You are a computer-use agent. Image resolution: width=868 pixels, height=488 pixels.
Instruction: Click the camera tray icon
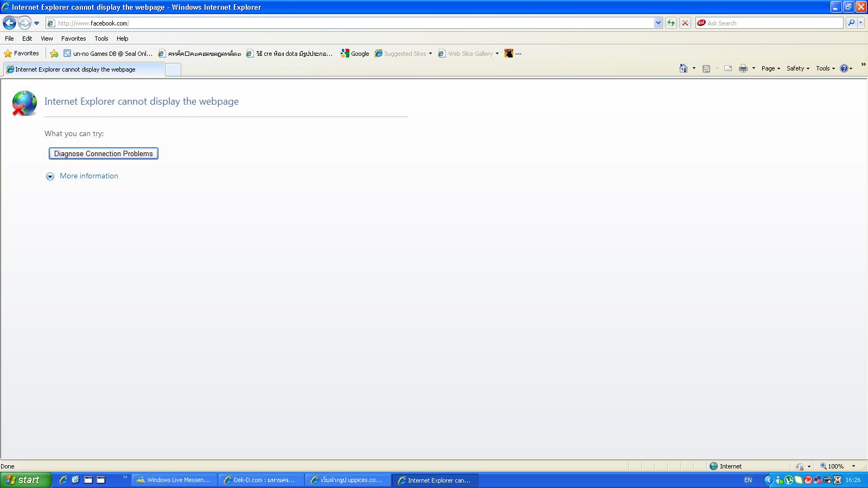point(828,480)
